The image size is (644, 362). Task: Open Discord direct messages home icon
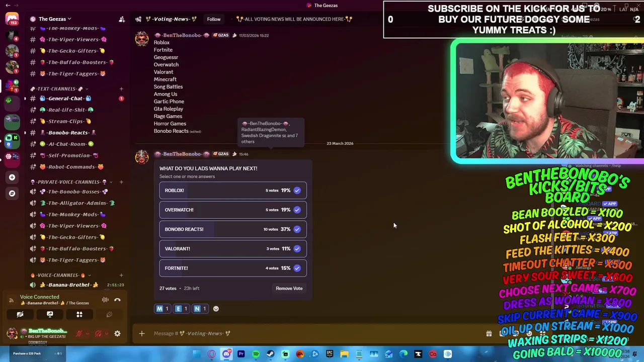[12, 19]
